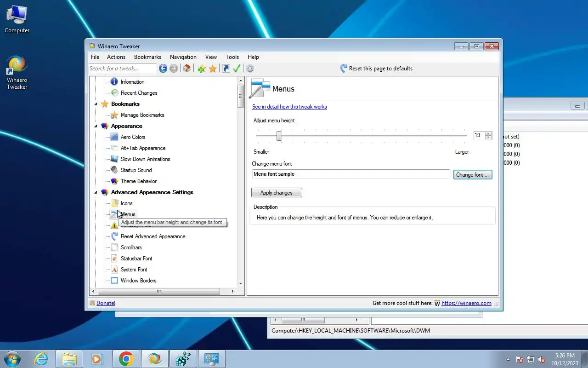Click the clock in system tray
This screenshot has width=588, height=368.
pos(565,359)
